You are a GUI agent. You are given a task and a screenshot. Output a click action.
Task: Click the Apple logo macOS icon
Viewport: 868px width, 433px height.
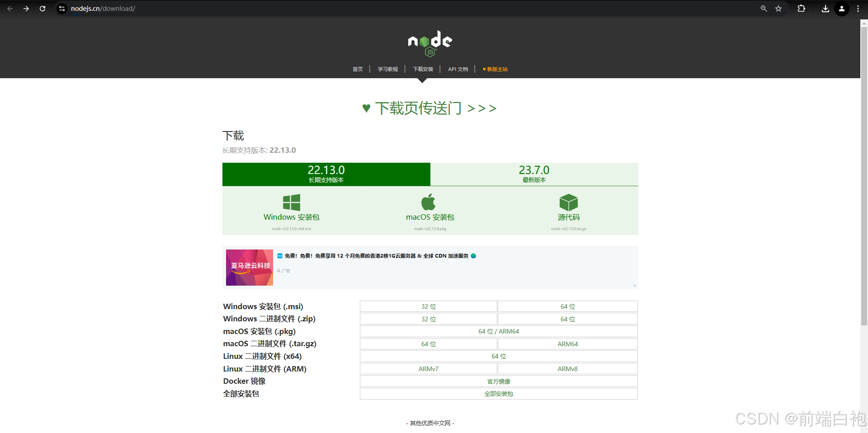tap(429, 202)
